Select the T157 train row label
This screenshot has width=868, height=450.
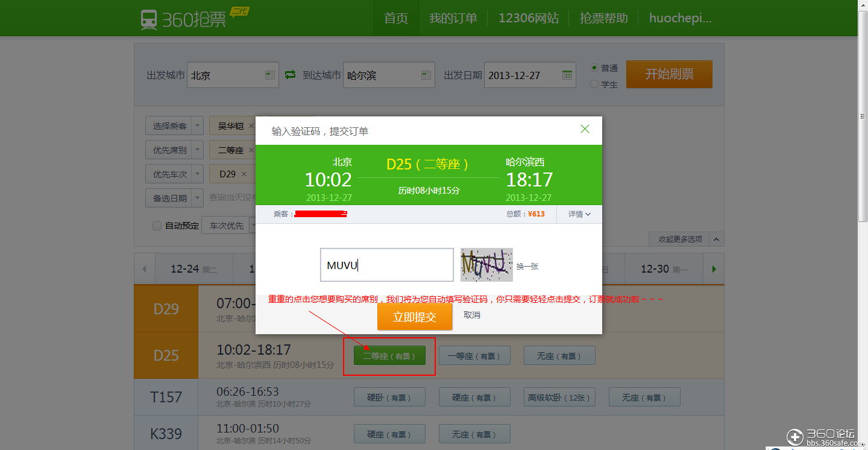(x=166, y=397)
